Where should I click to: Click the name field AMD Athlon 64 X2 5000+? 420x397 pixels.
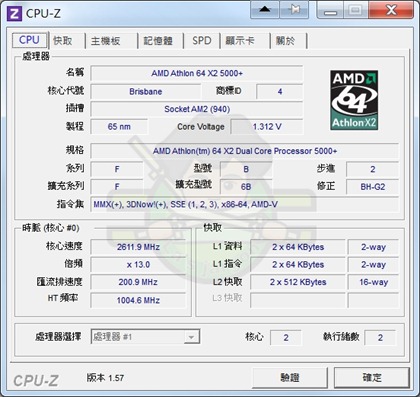click(x=197, y=73)
